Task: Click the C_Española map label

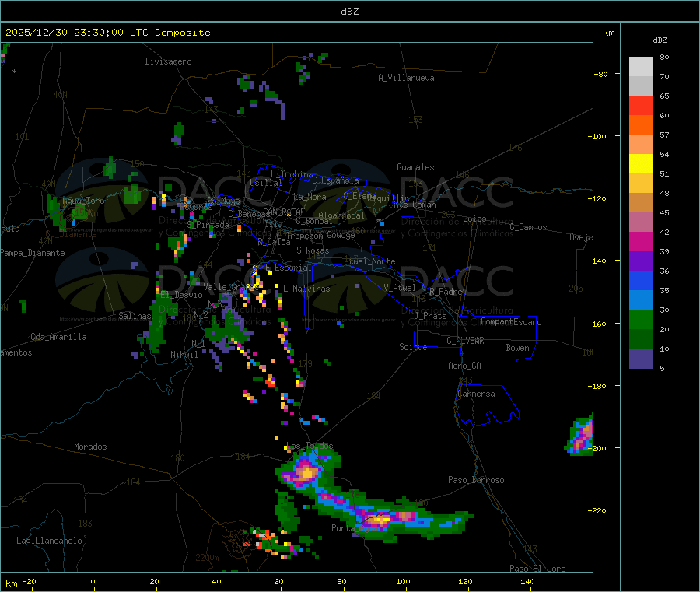Action: [335, 180]
